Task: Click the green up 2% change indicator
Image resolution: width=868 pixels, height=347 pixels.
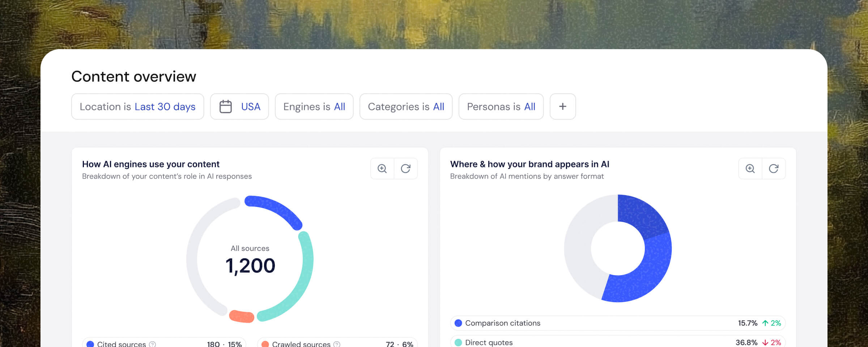Action: coord(772,323)
